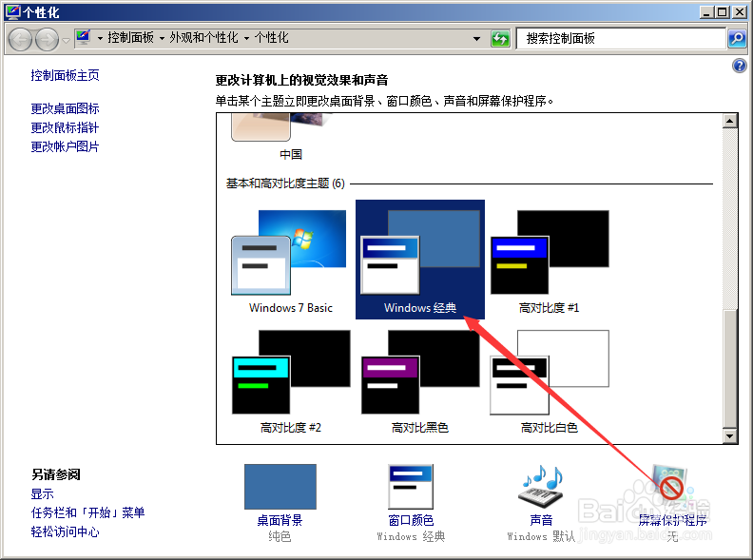The height and width of the screenshot is (560, 753).
Task: Expand dropdown arrow before 控制面板 breadcrumb
Action: click(x=100, y=38)
